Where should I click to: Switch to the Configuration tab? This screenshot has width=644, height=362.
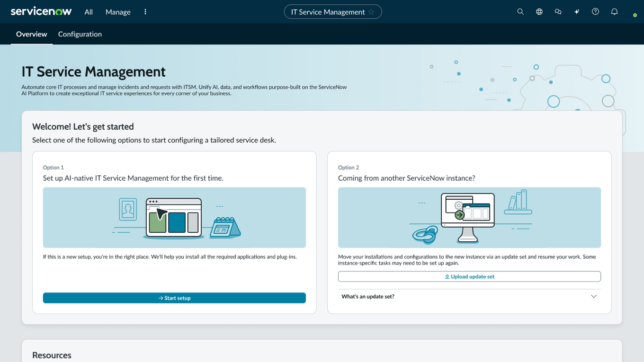80,34
